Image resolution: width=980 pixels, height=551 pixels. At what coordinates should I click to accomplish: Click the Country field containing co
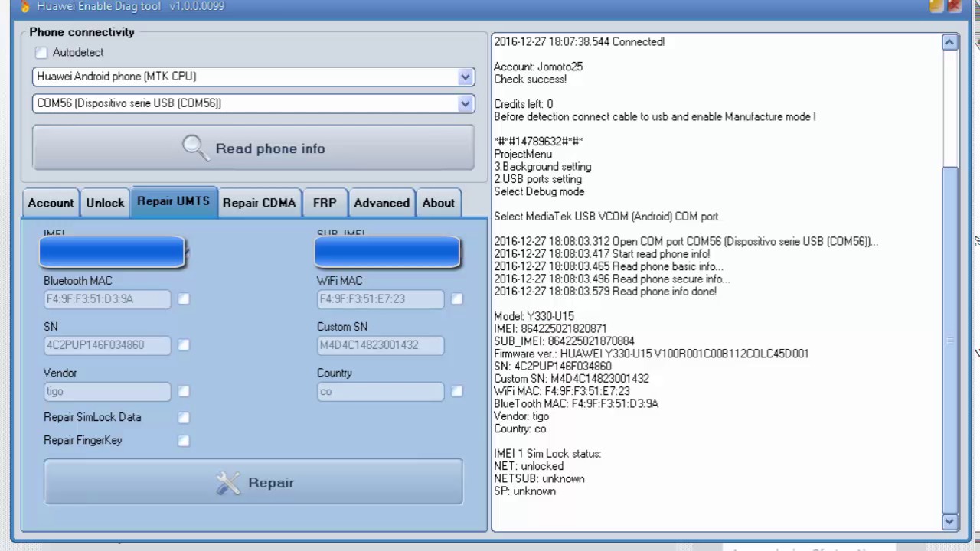tap(381, 391)
